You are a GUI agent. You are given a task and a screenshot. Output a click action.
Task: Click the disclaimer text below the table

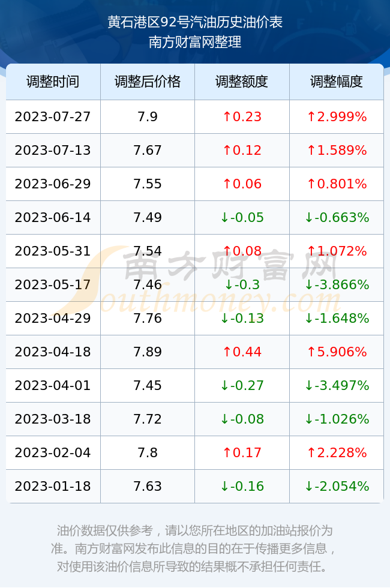pos(194,548)
